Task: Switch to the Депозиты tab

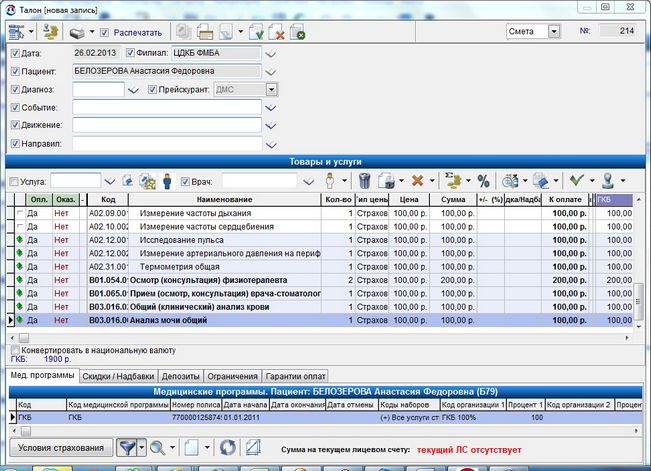Action: [181, 376]
